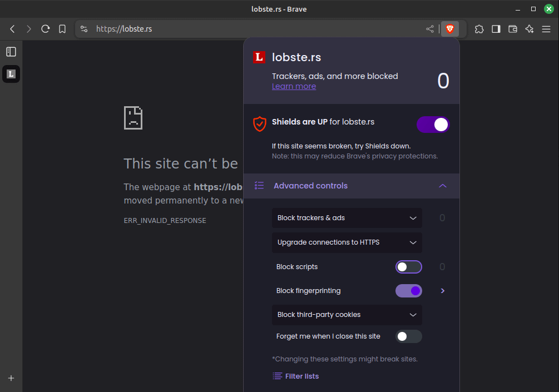Collapse the Advanced controls section
Viewport: 559px width, 392px height.
click(x=443, y=186)
